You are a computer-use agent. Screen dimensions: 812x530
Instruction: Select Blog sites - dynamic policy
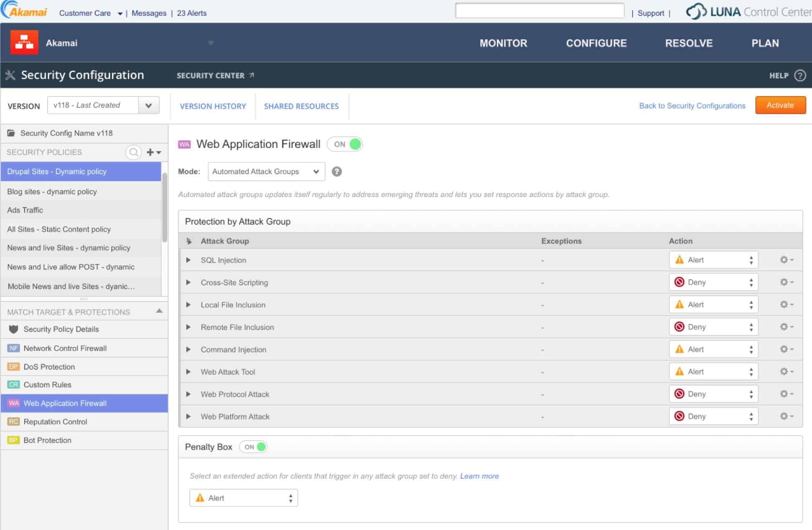(81, 191)
